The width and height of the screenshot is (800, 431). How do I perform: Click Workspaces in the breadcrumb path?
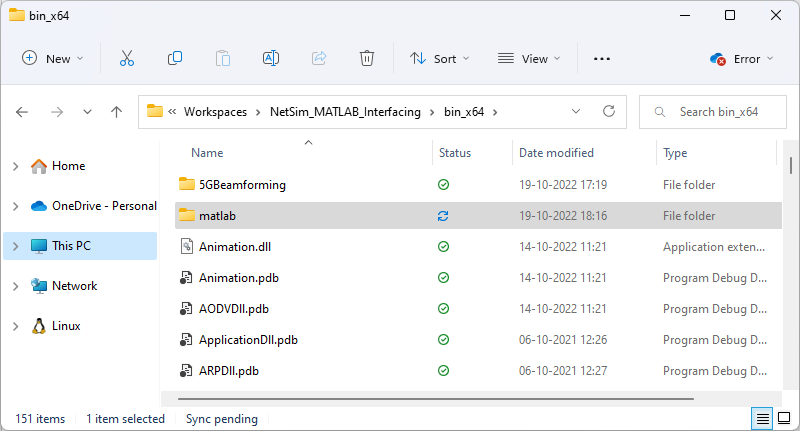[215, 112]
